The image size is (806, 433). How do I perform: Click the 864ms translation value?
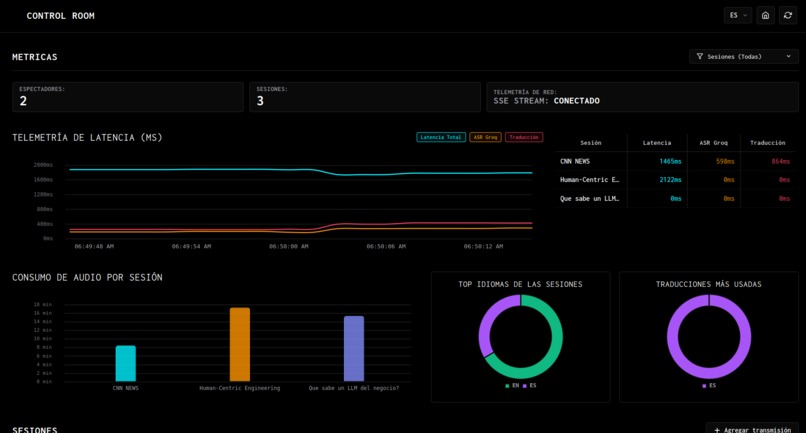point(781,161)
